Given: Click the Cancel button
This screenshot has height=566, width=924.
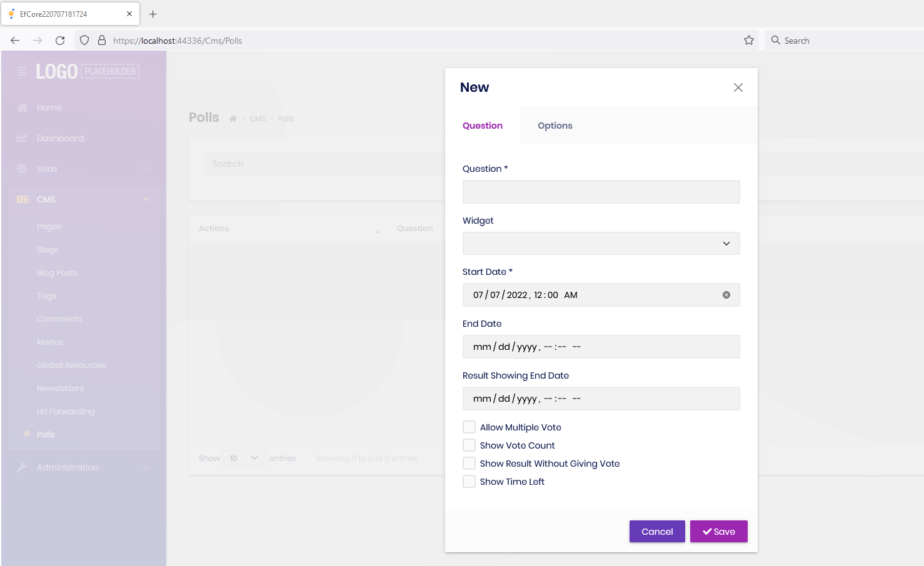Looking at the screenshot, I should (x=656, y=532).
